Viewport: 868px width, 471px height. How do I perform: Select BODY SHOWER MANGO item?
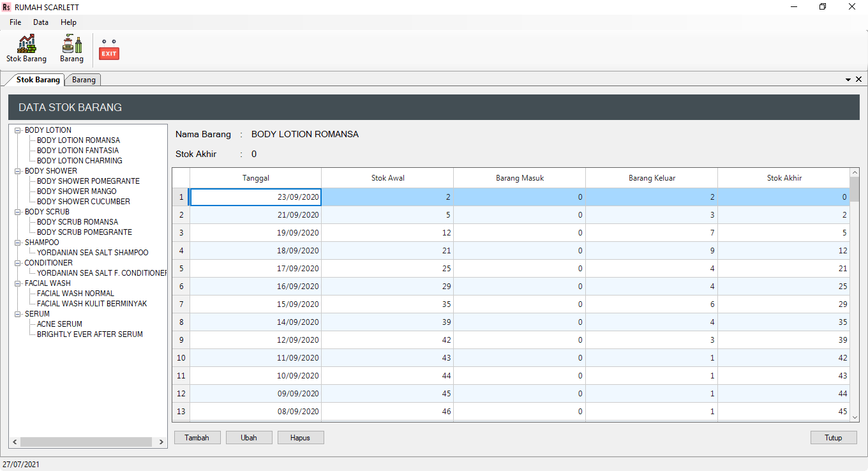tap(77, 191)
